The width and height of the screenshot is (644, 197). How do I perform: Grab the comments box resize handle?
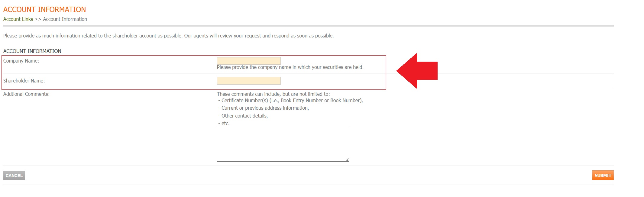click(347, 160)
